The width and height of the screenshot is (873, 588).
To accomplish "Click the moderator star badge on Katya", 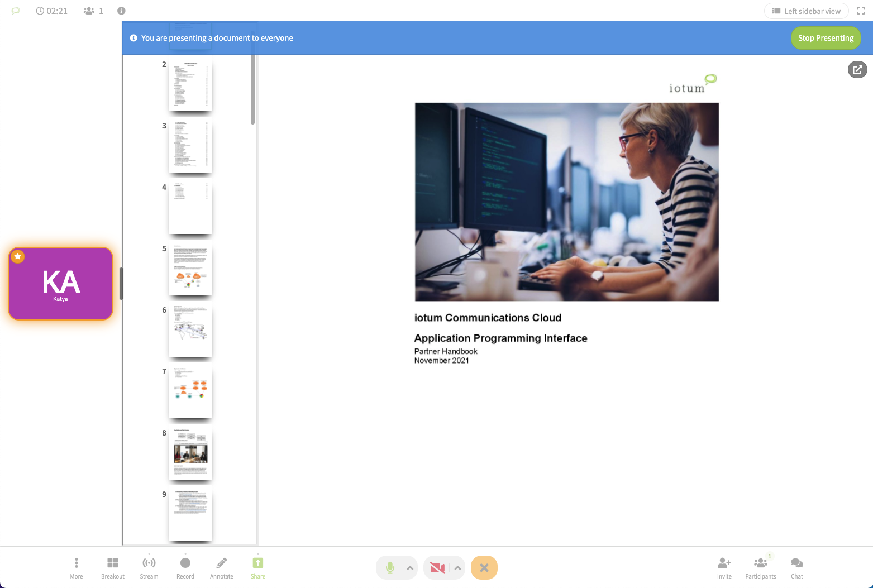I will coord(18,256).
